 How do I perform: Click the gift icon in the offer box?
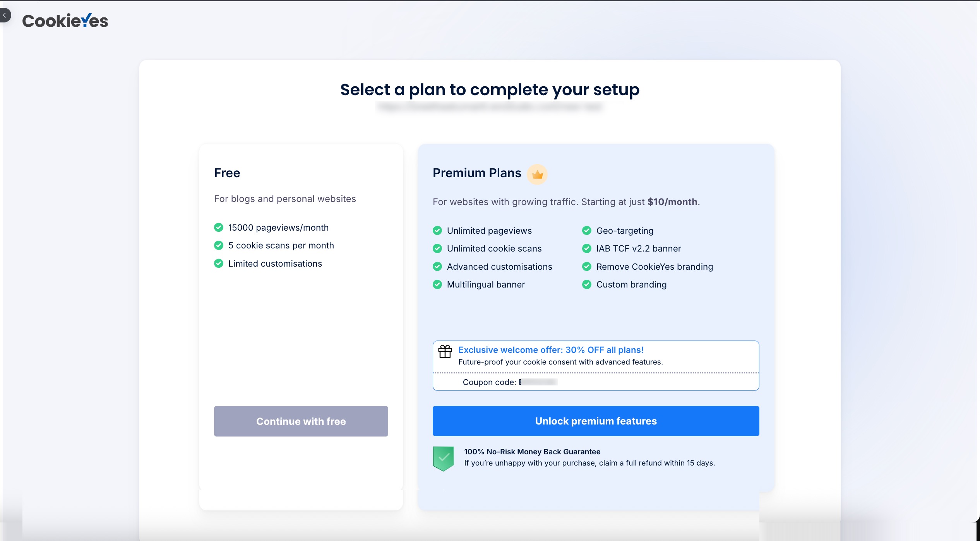445,351
